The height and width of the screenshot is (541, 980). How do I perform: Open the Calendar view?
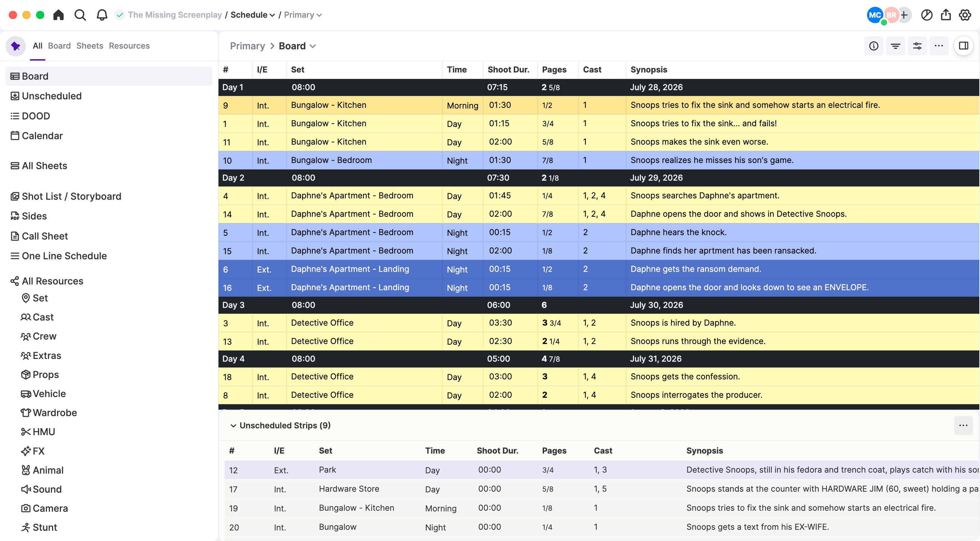tap(42, 136)
